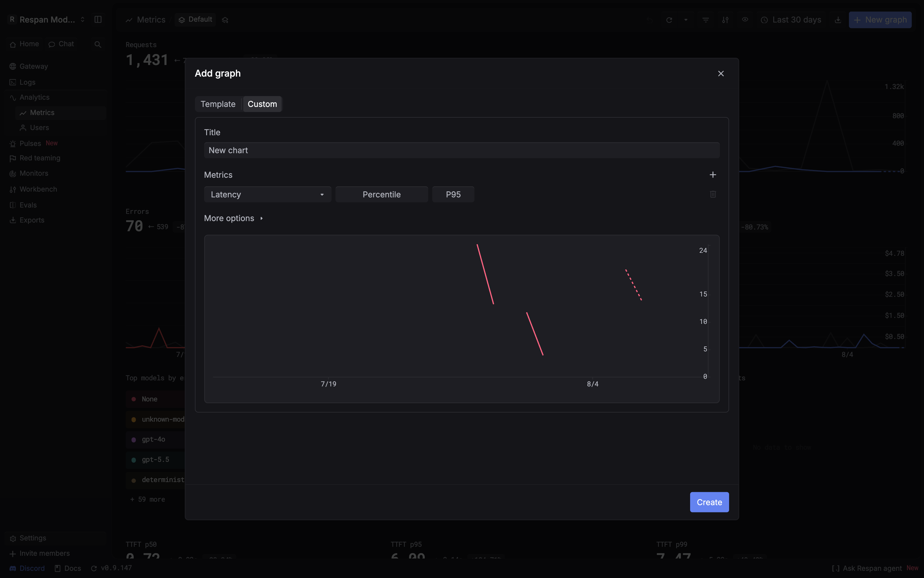Collapse the Analytics section
Image resolution: width=924 pixels, height=578 pixels.
click(x=56, y=97)
